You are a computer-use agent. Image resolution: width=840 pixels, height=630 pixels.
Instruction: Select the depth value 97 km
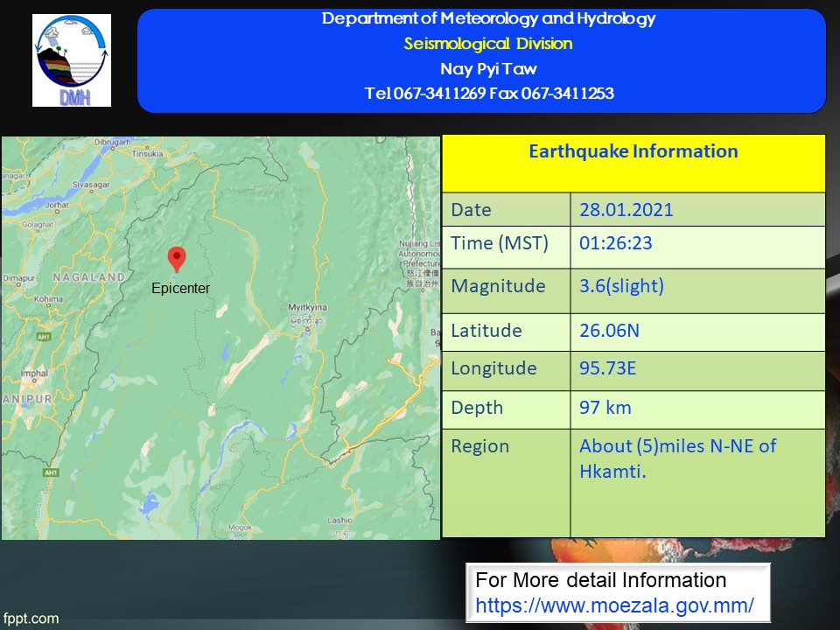point(605,408)
